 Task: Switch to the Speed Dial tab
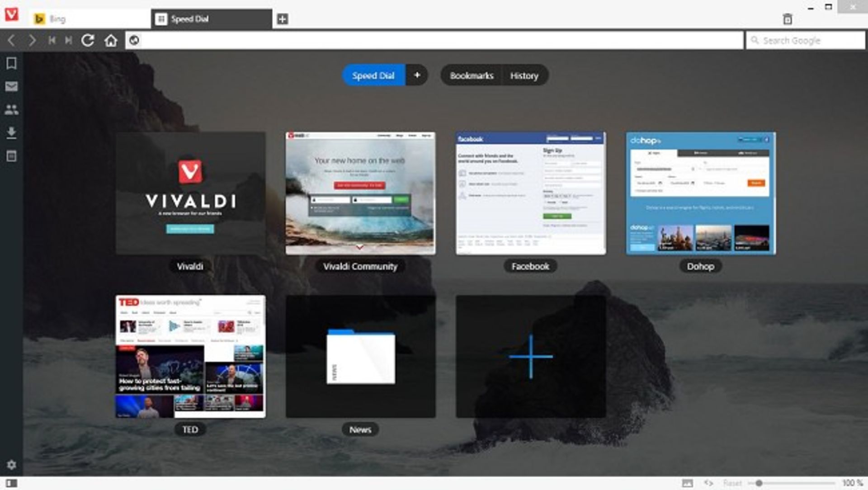(x=212, y=19)
